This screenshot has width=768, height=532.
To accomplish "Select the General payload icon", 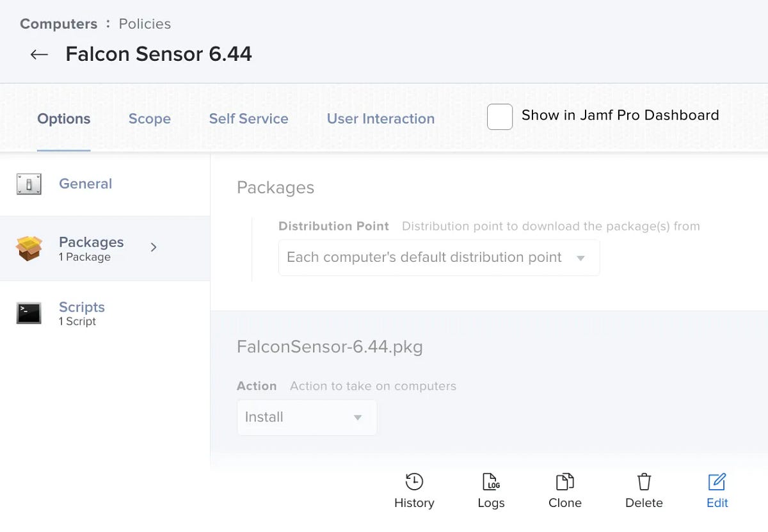I will [28, 184].
